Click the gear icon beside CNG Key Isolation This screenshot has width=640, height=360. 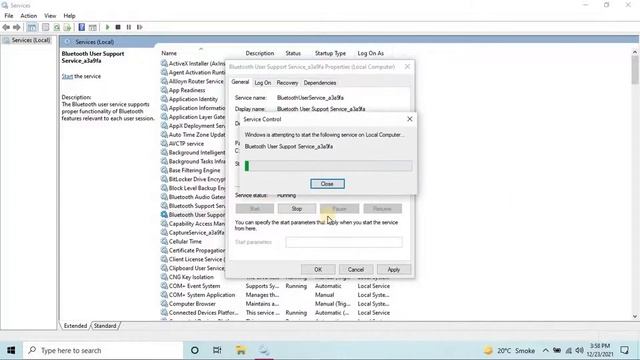tap(164, 277)
